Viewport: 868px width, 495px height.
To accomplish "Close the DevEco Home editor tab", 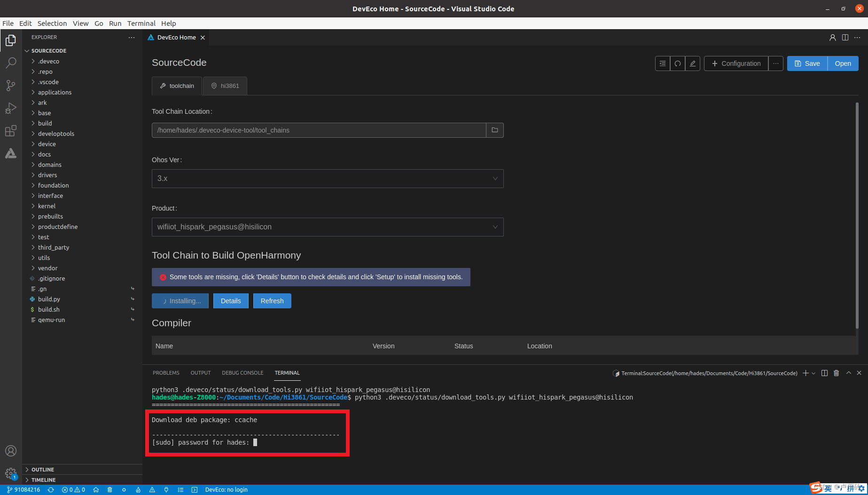I will pyautogui.click(x=203, y=38).
